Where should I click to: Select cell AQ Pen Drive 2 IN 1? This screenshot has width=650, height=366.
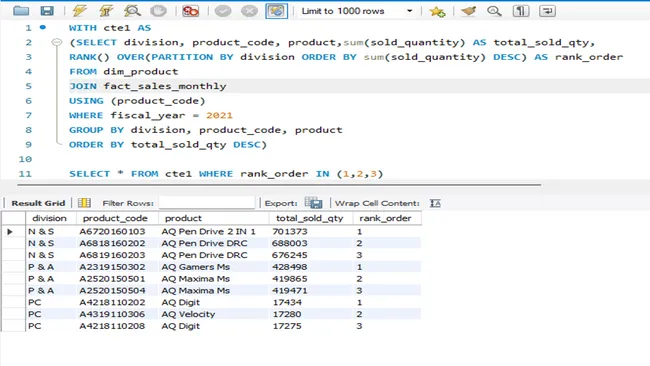[x=209, y=231]
